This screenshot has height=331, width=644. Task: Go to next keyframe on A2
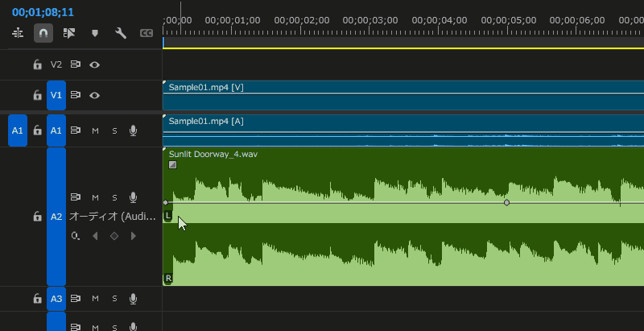(x=133, y=236)
